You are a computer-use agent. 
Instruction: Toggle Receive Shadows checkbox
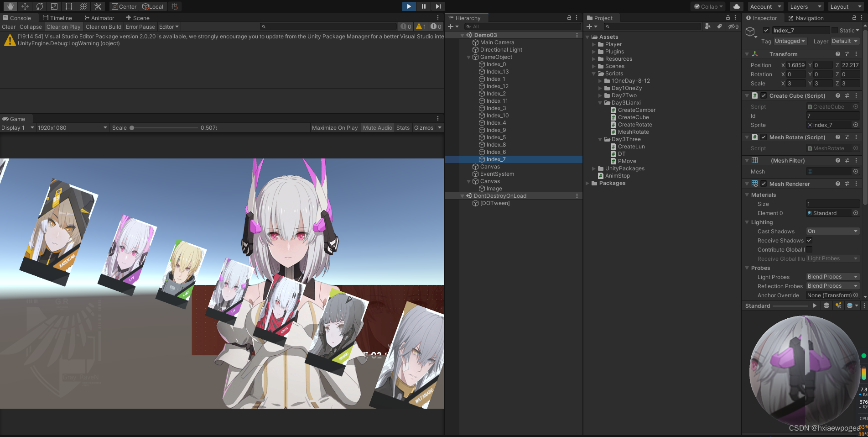[809, 241]
